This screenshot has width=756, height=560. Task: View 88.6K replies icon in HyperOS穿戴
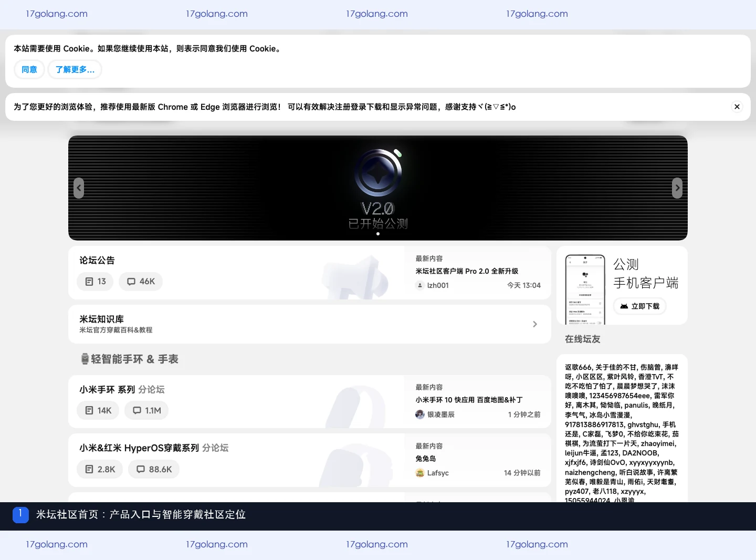coord(141,469)
